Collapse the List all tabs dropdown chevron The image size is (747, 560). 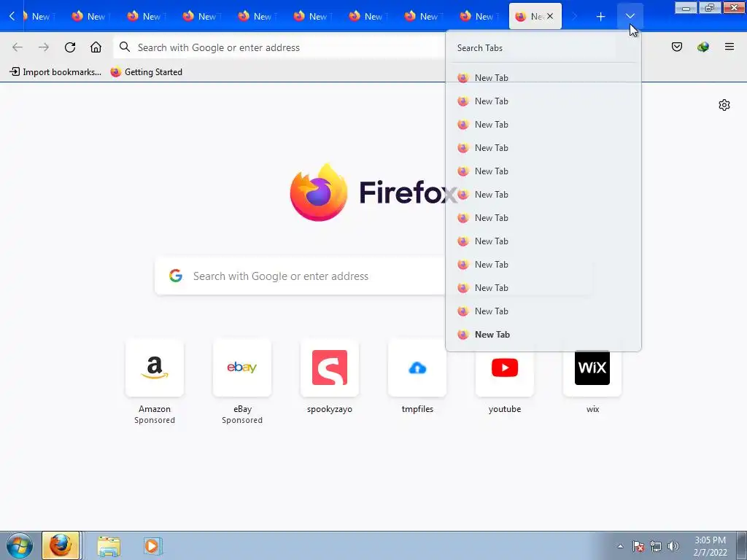pyautogui.click(x=630, y=17)
